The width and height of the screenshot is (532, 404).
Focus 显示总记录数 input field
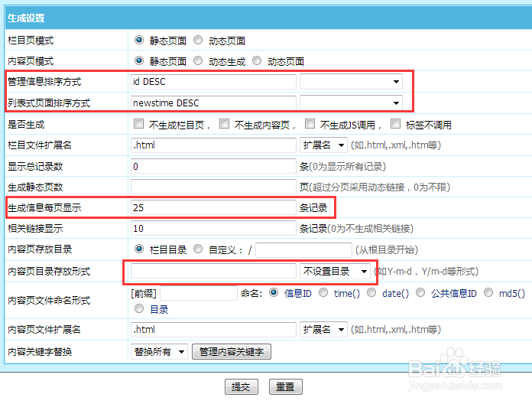[x=213, y=166]
